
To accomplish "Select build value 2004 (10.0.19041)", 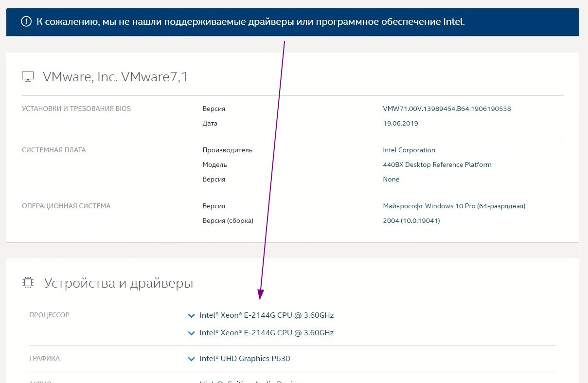I will click(x=411, y=220).
